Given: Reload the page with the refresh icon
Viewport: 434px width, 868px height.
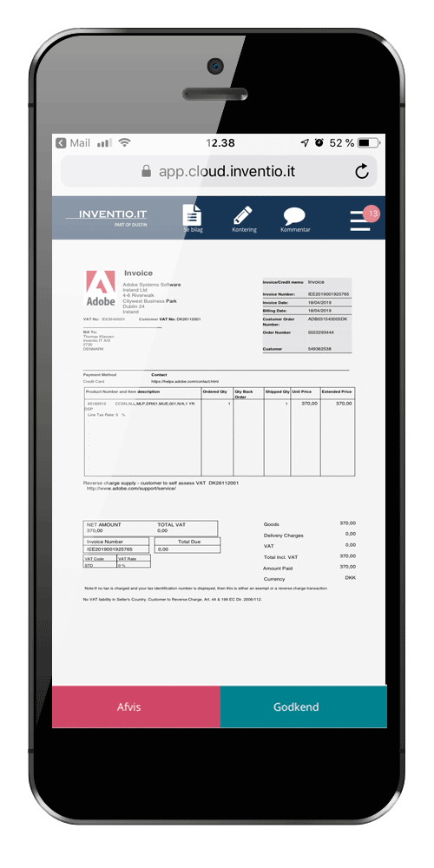Looking at the screenshot, I should (362, 172).
